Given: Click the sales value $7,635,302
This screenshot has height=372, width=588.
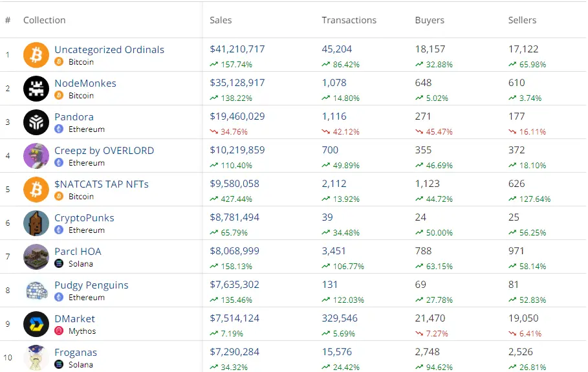Looking at the screenshot, I should click(234, 285).
